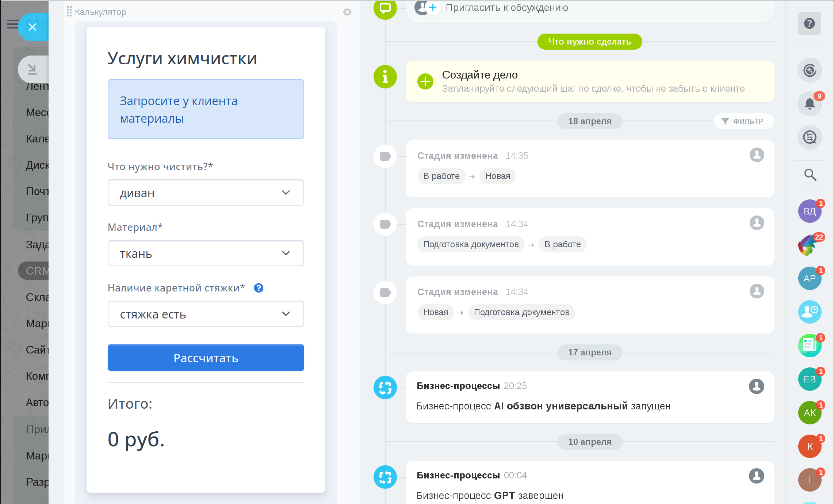The width and height of the screenshot is (834, 504).
Task: Click green plus icon in Создайте дело
Action: (425, 81)
